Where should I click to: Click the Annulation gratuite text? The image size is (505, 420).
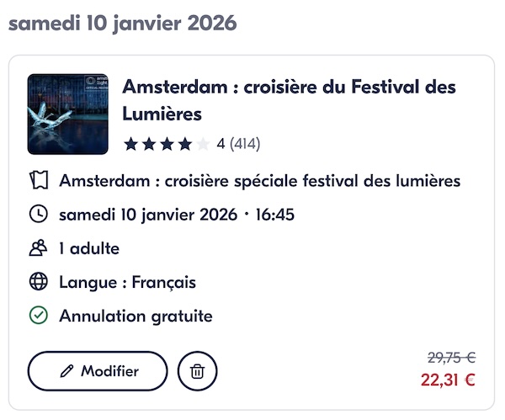136,316
